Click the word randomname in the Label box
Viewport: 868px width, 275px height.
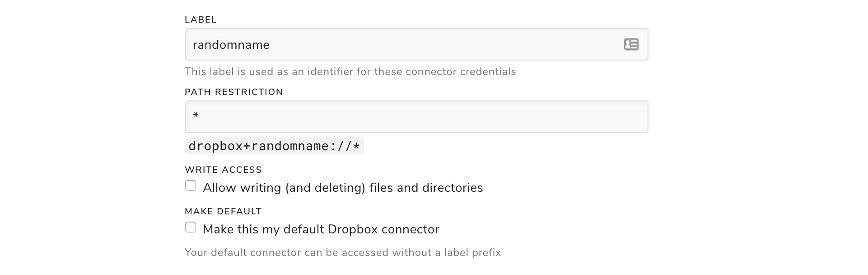point(231,45)
